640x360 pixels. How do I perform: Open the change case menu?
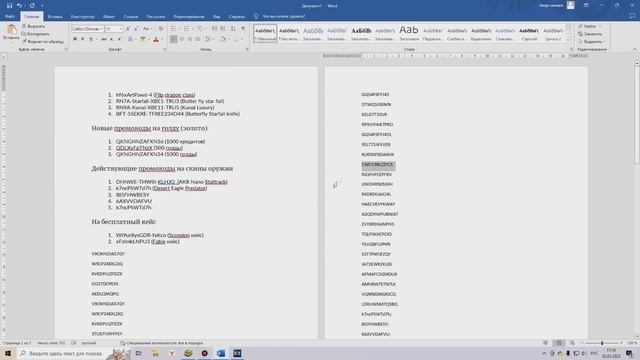[x=147, y=29]
